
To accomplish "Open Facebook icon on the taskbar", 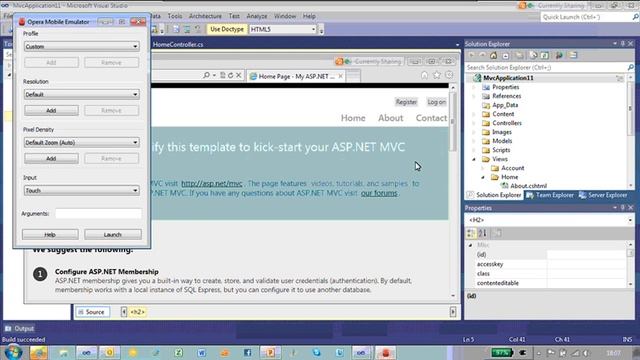I will point(247,353).
